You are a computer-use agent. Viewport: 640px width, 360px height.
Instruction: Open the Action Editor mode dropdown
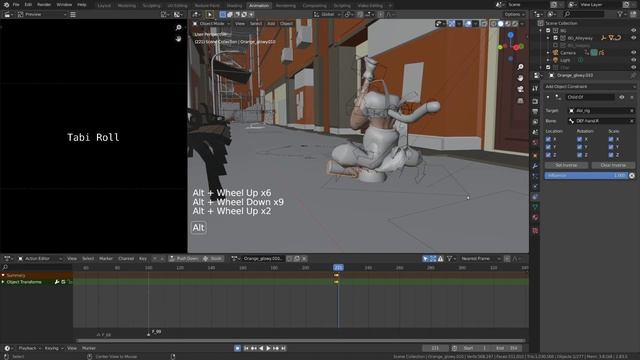40,258
